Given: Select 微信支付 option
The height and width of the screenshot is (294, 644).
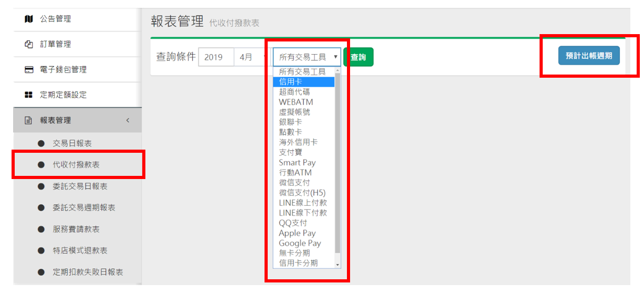Looking at the screenshot, I should (x=303, y=183).
